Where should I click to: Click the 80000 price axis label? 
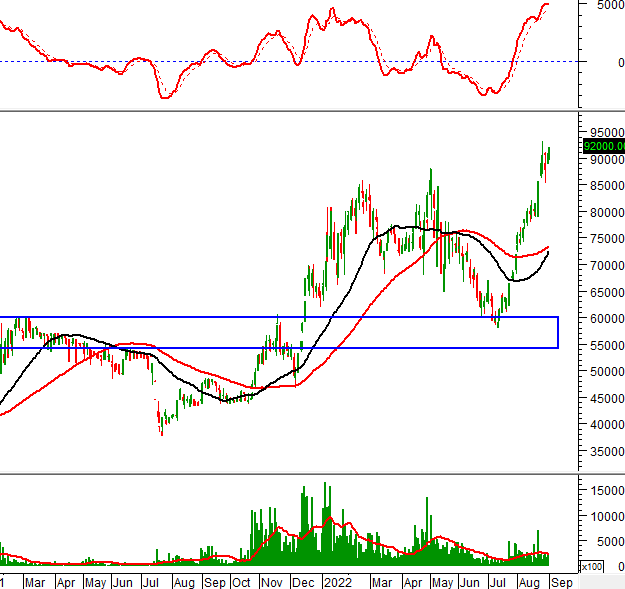606,212
